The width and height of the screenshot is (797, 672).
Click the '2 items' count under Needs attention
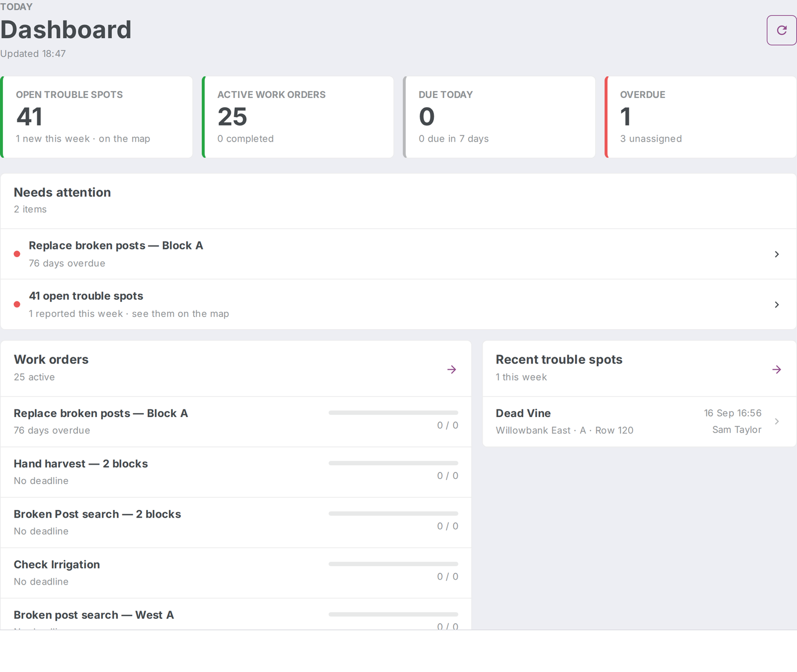coord(30,210)
